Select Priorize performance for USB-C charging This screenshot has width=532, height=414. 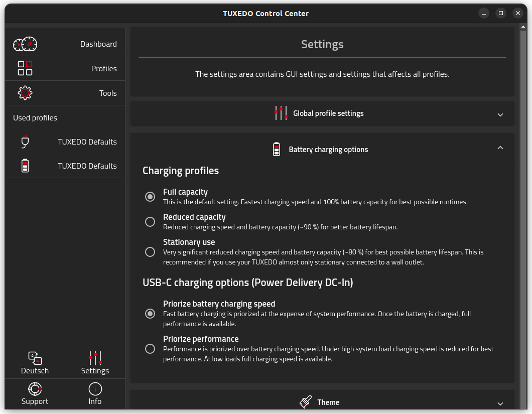coord(150,349)
